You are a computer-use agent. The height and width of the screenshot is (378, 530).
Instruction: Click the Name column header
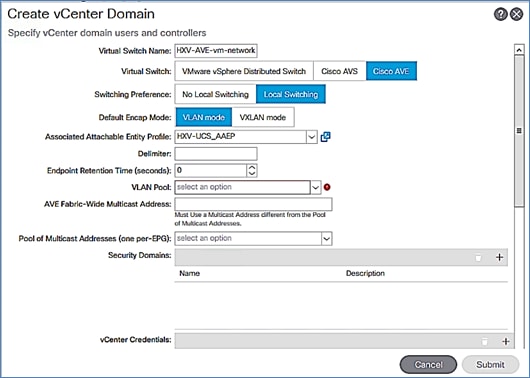pyautogui.click(x=190, y=273)
